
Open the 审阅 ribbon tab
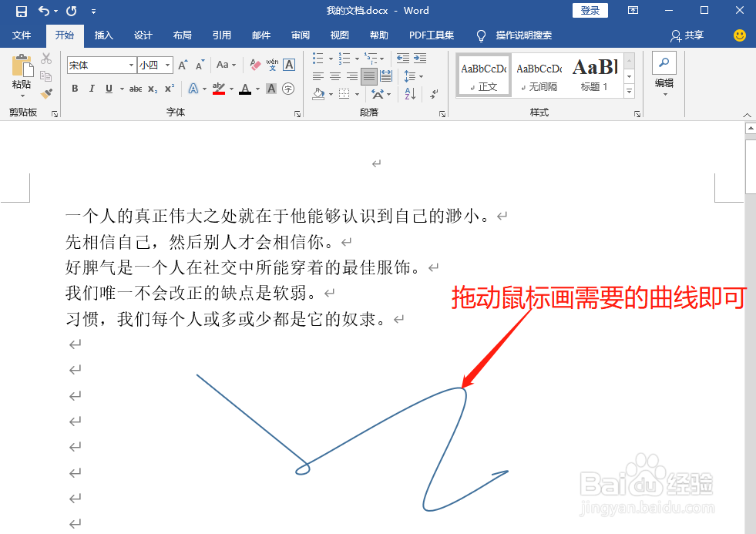300,35
